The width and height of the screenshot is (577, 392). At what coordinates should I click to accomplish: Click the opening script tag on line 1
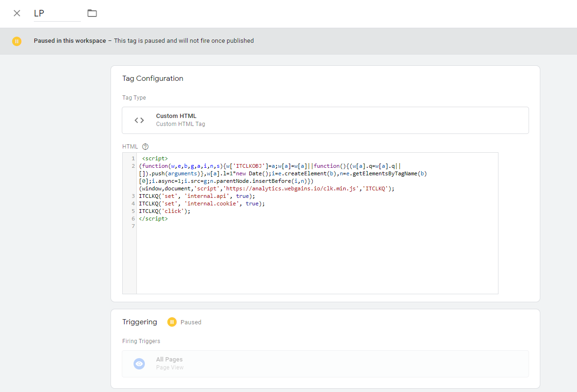(155, 158)
